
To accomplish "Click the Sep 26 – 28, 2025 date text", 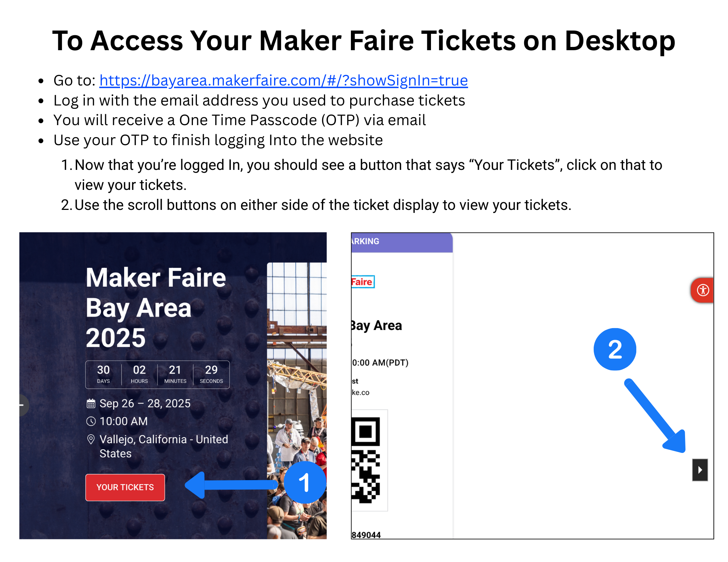I will 145,403.
